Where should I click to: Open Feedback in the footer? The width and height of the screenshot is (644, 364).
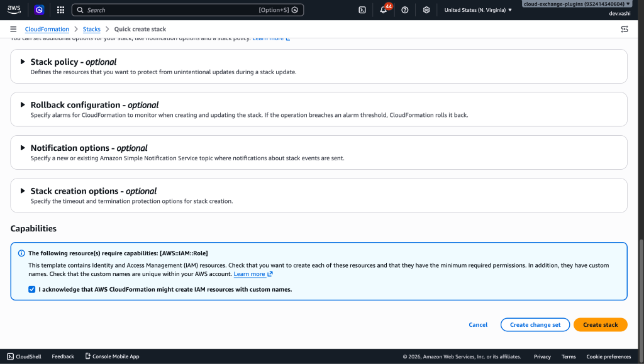click(63, 356)
